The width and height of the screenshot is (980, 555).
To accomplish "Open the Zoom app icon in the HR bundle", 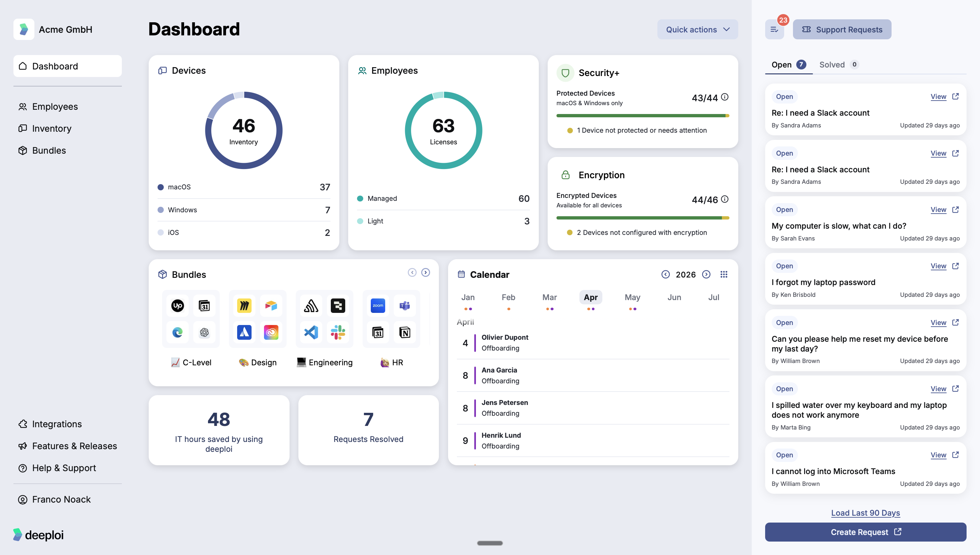I will pos(378,305).
